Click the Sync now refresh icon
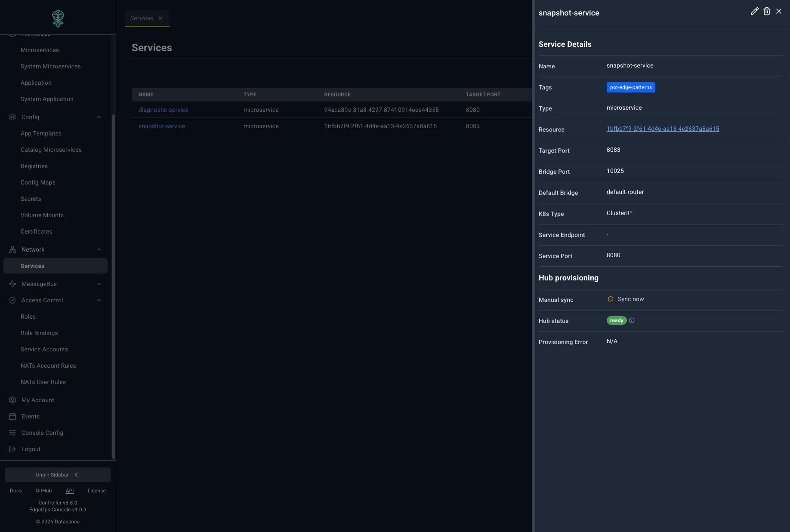The image size is (790, 532). pos(610,299)
